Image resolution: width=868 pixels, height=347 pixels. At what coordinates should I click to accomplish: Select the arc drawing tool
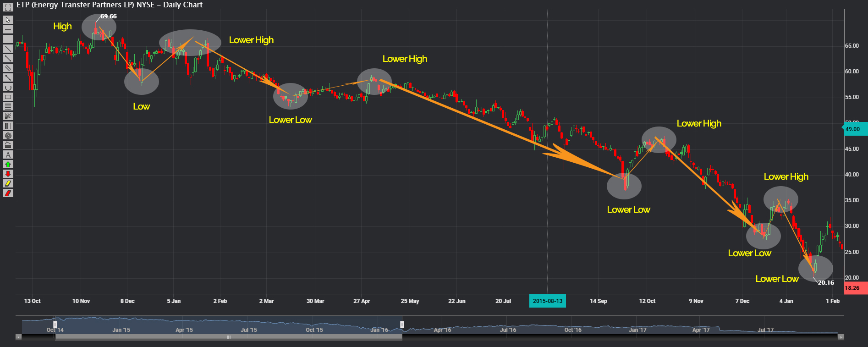[x=8, y=87]
